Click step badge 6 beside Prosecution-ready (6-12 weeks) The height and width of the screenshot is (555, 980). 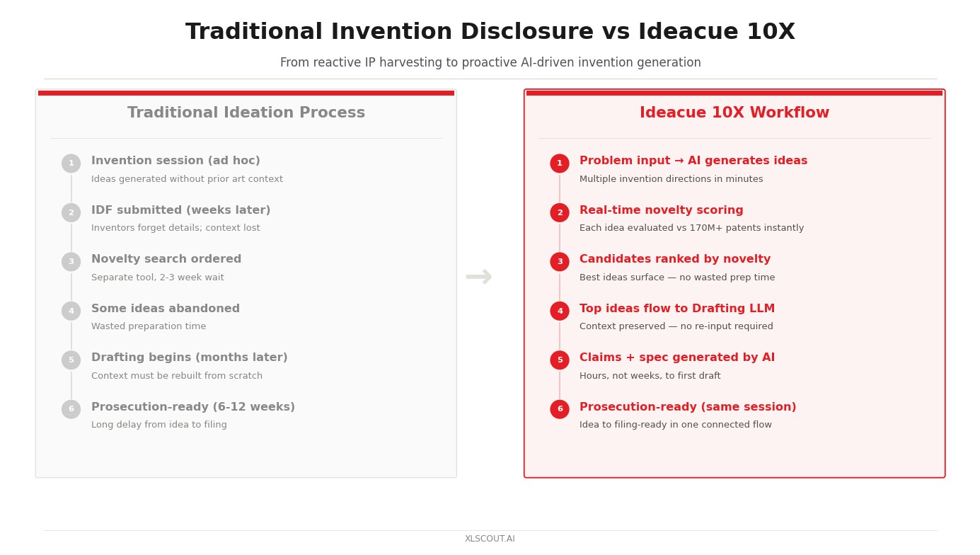point(71,409)
